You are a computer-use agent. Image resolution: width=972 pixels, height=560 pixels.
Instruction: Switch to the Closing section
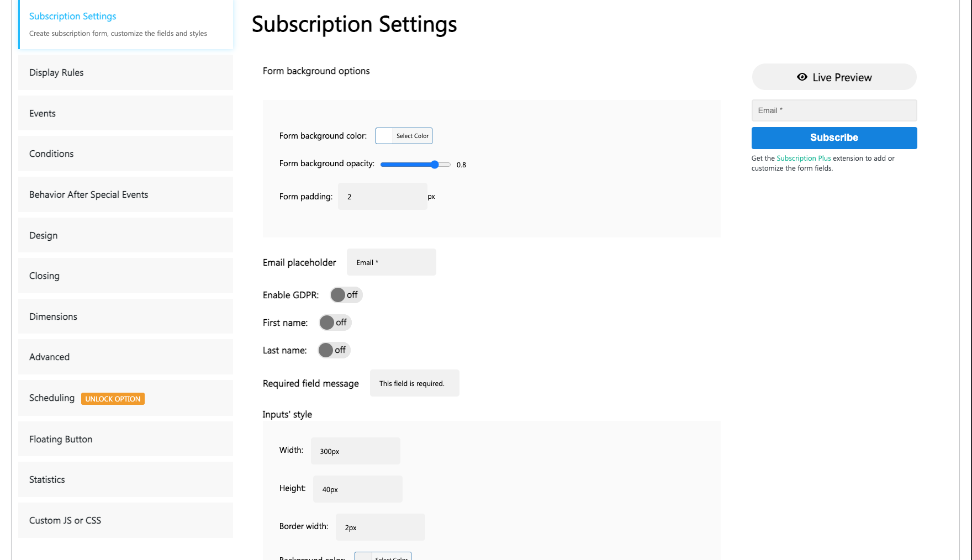(x=125, y=276)
